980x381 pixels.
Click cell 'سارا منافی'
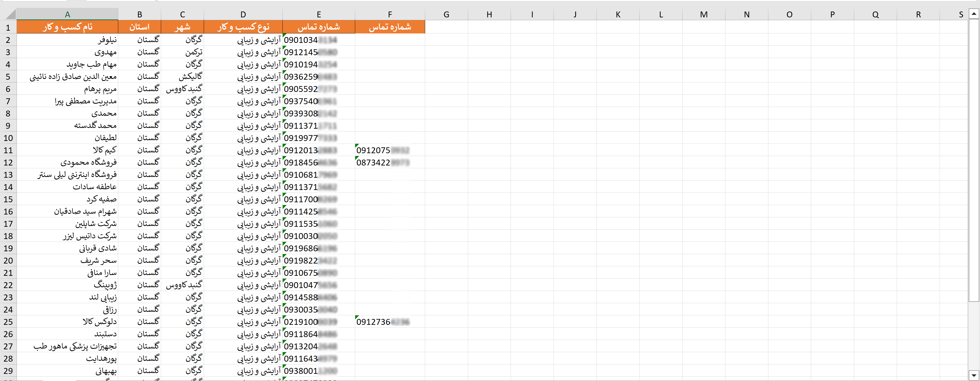[x=67, y=272]
